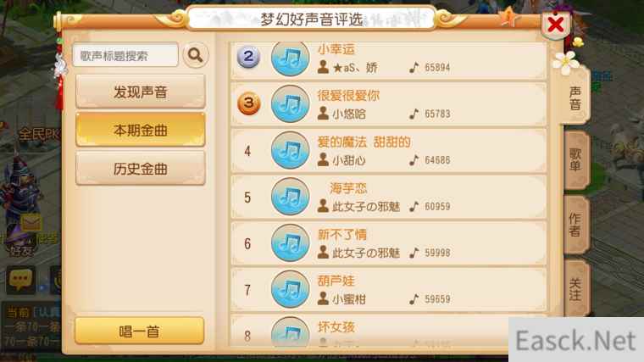Open the mail envelope icon
The width and height of the screenshot is (644, 362).
31,223
